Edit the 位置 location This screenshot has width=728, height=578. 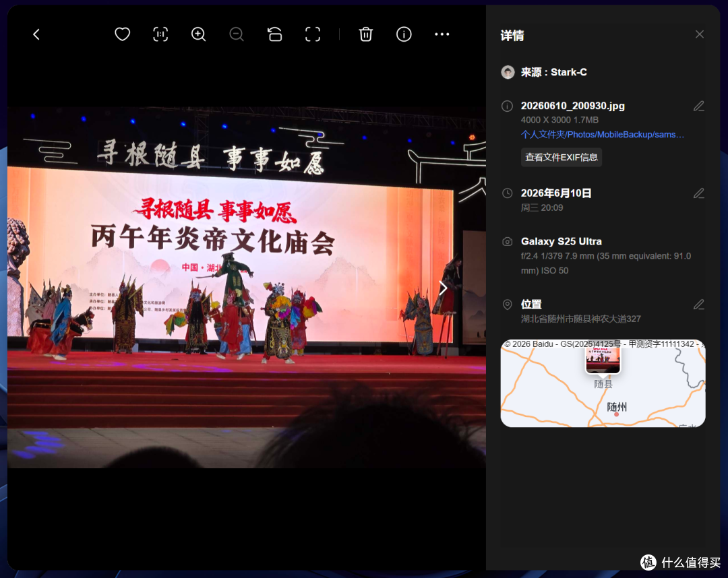pos(699,304)
